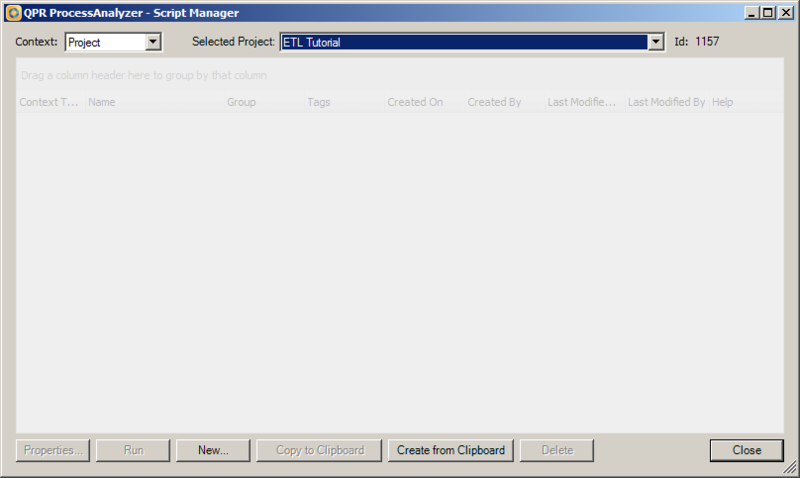Image resolution: width=800 pixels, height=478 pixels.
Task: Click the Close button at the bottom
Action: 746,450
